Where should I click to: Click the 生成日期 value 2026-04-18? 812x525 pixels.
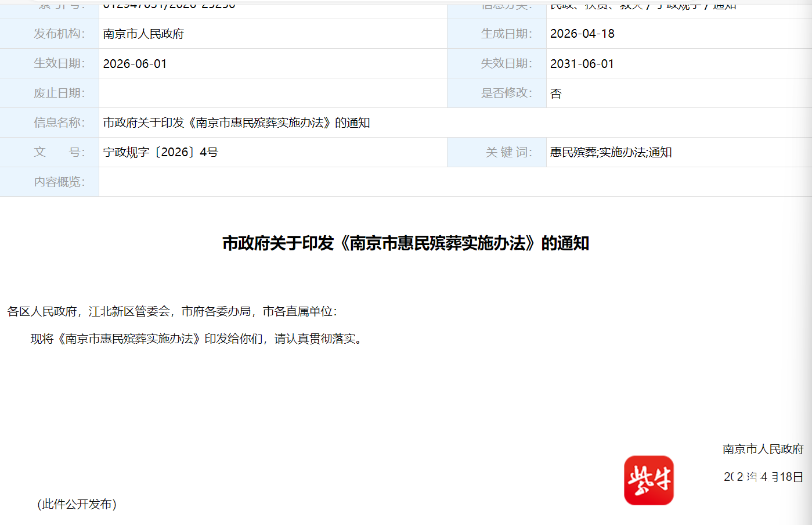(x=582, y=34)
